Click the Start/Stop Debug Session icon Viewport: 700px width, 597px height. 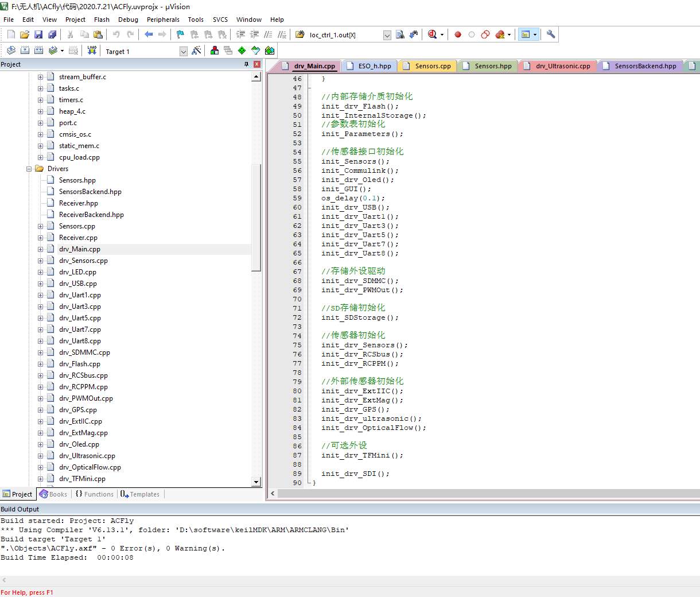tap(433, 34)
